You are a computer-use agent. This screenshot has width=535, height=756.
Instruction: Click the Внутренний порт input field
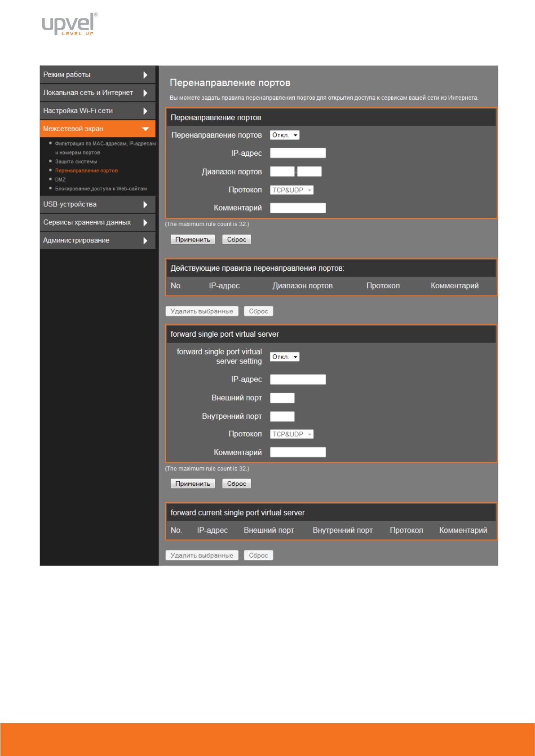tap(282, 417)
